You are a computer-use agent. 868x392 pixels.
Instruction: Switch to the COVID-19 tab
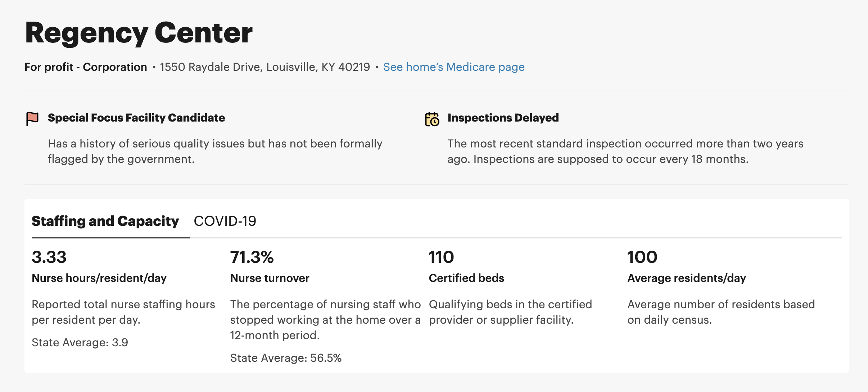[x=225, y=221]
